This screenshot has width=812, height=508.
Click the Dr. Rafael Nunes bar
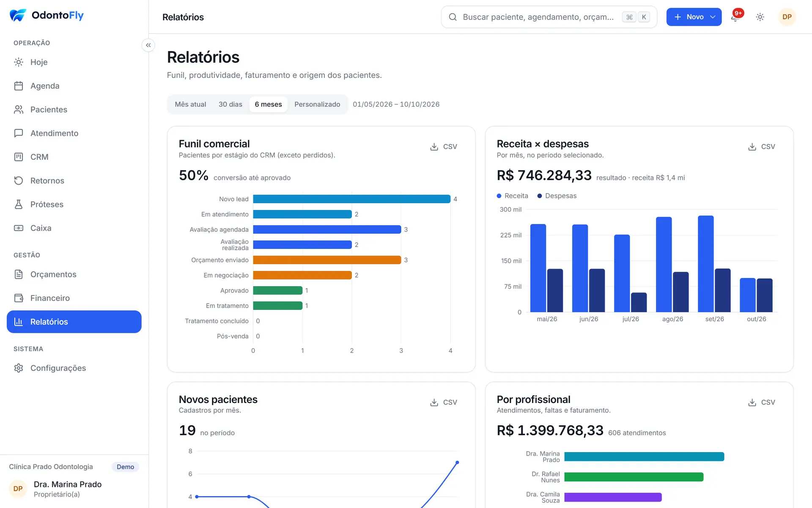click(634, 477)
